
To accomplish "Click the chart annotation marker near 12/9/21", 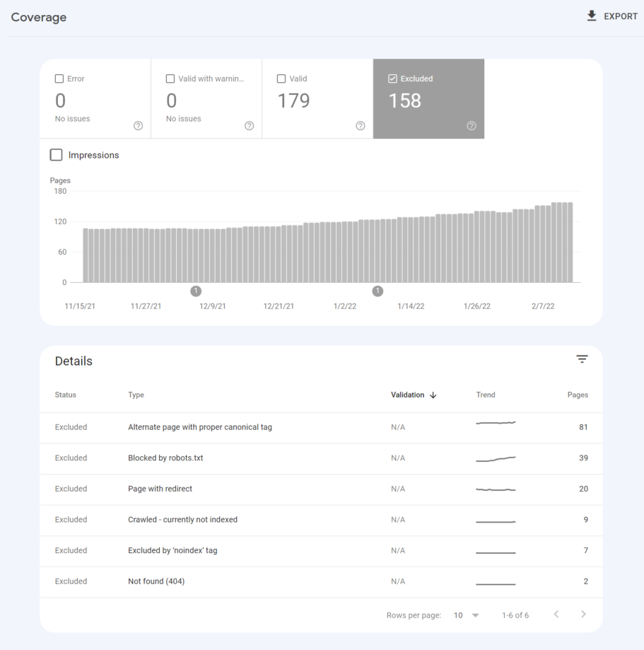I will (196, 291).
